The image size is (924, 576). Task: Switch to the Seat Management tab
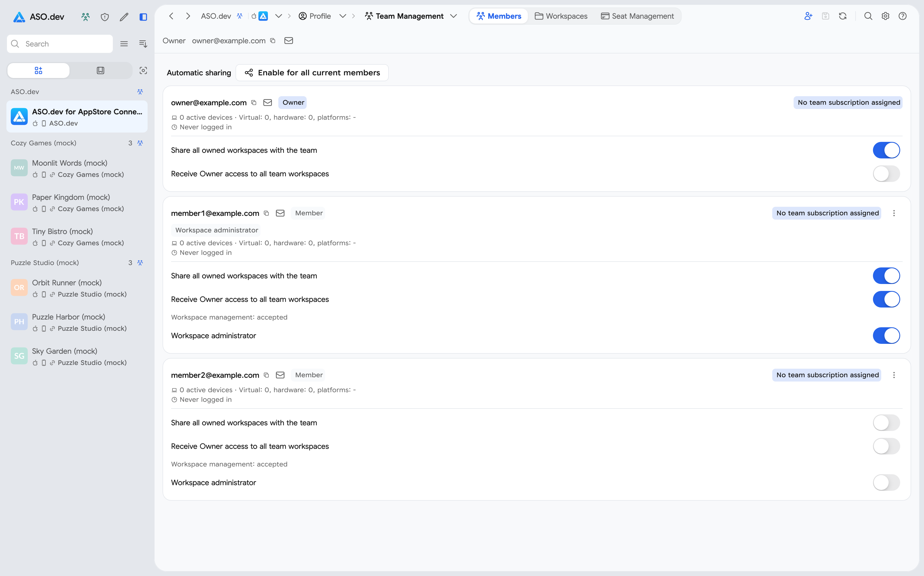pos(637,16)
